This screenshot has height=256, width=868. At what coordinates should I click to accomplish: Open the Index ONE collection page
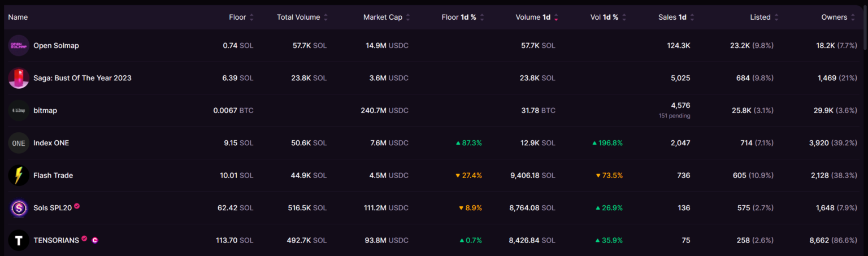pyautogui.click(x=51, y=143)
